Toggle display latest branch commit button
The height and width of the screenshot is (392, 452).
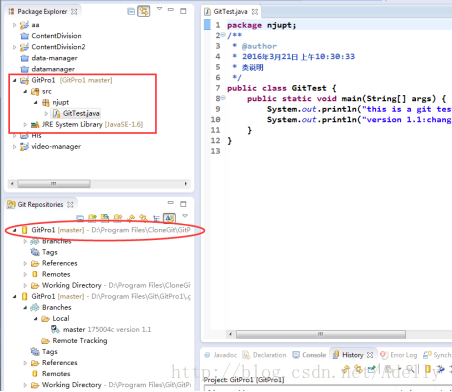(x=169, y=218)
